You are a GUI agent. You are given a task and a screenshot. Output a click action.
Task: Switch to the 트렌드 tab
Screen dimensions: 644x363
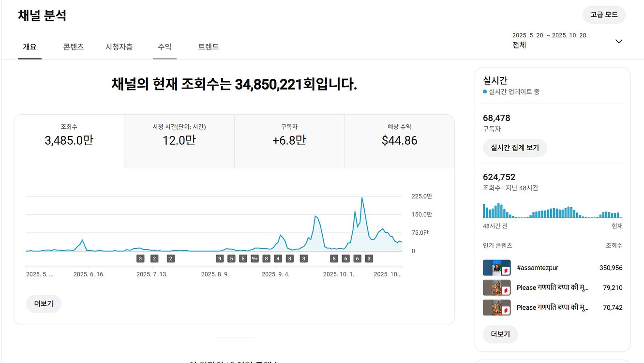coord(209,47)
